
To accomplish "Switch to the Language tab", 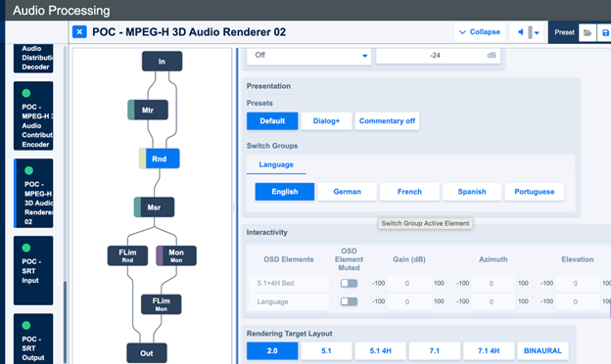I will [276, 164].
